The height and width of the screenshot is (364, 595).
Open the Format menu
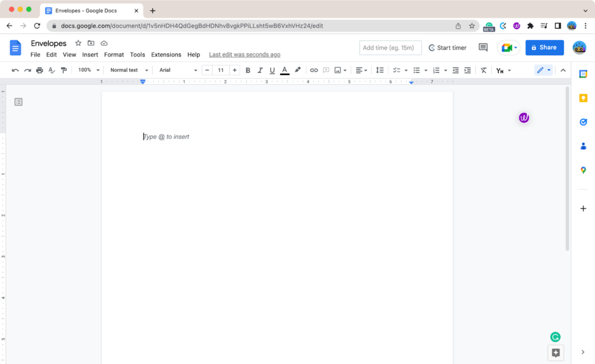[114, 54]
